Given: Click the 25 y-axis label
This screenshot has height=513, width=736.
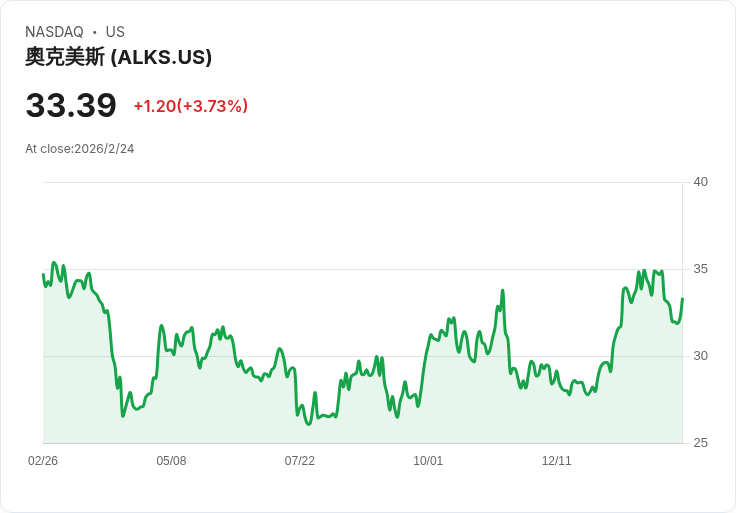Looking at the screenshot, I should pyautogui.click(x=700, y=443).
